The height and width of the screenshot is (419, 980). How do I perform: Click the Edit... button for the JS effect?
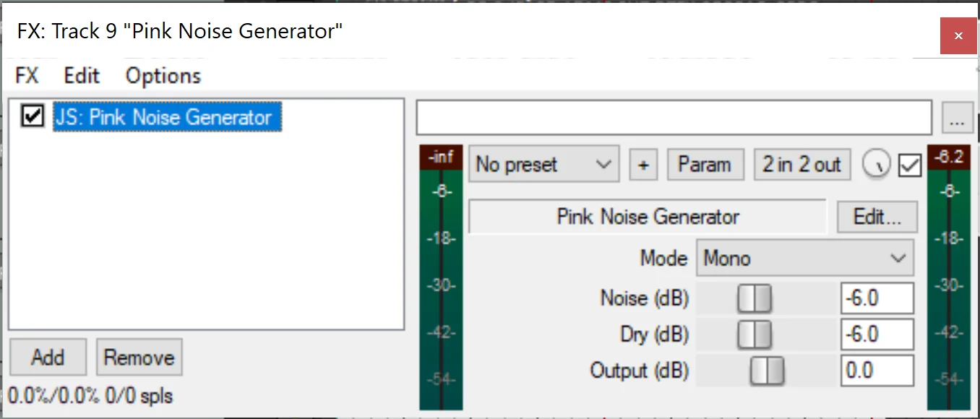(x=877, y=217)
